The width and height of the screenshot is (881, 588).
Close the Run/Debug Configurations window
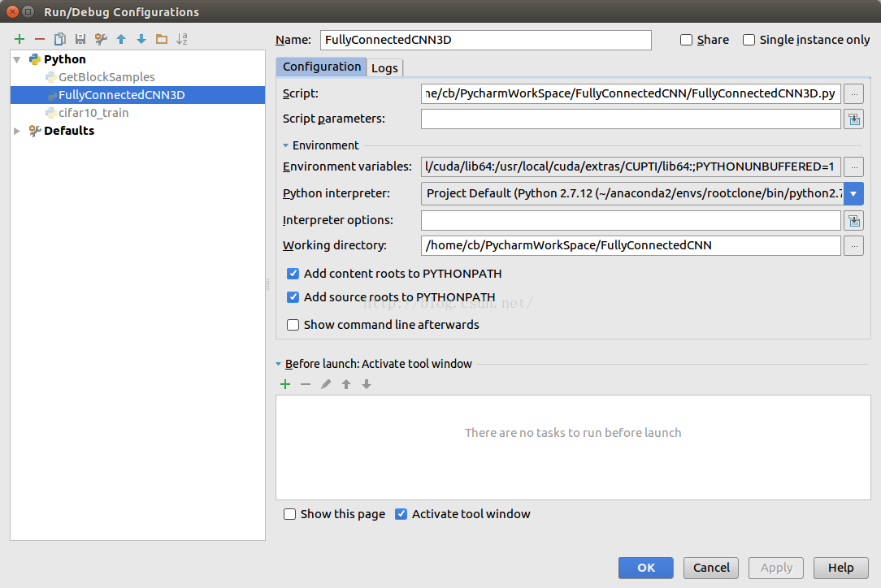[12, 12]
